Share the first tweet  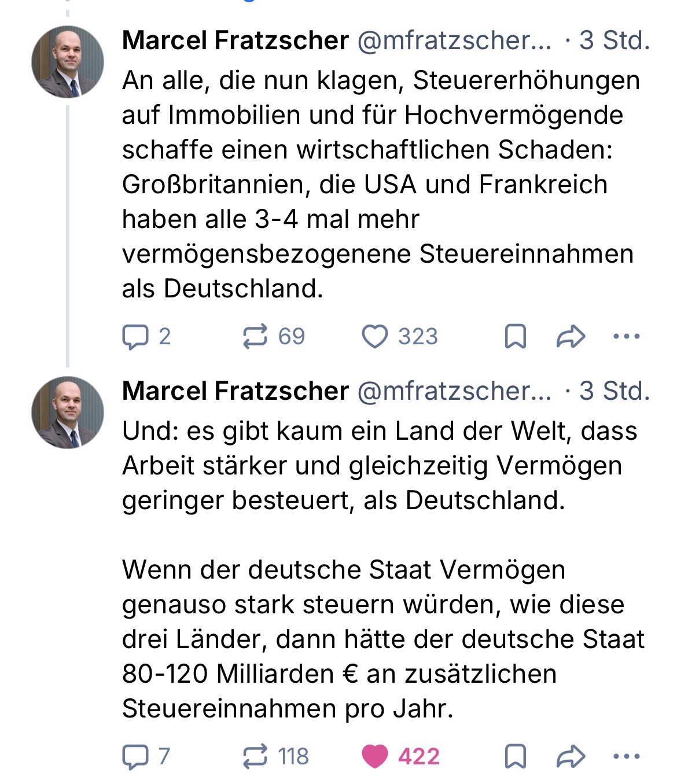570,337
